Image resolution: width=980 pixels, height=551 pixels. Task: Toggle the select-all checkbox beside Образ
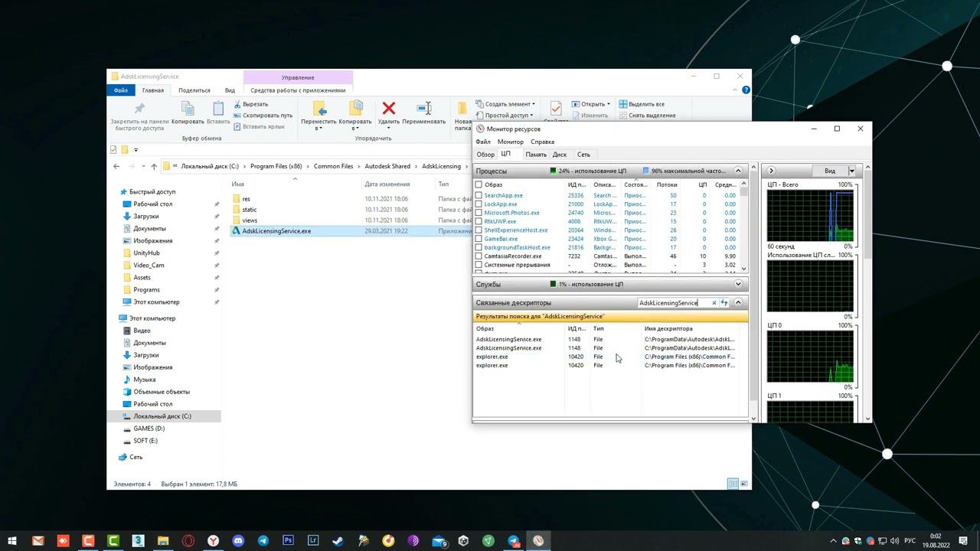click(479, 184)
